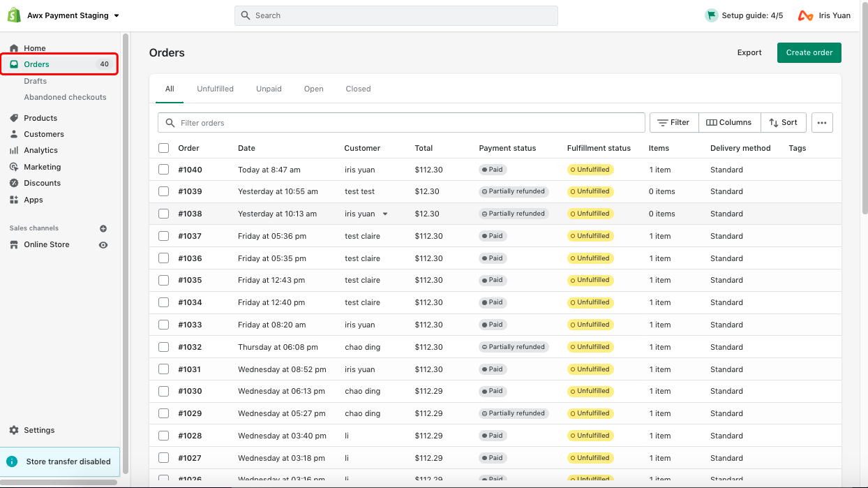The height and width of the screenshot is (488, 868).
Task: Open Discounts badge icon
Action: tap(14, 183)
